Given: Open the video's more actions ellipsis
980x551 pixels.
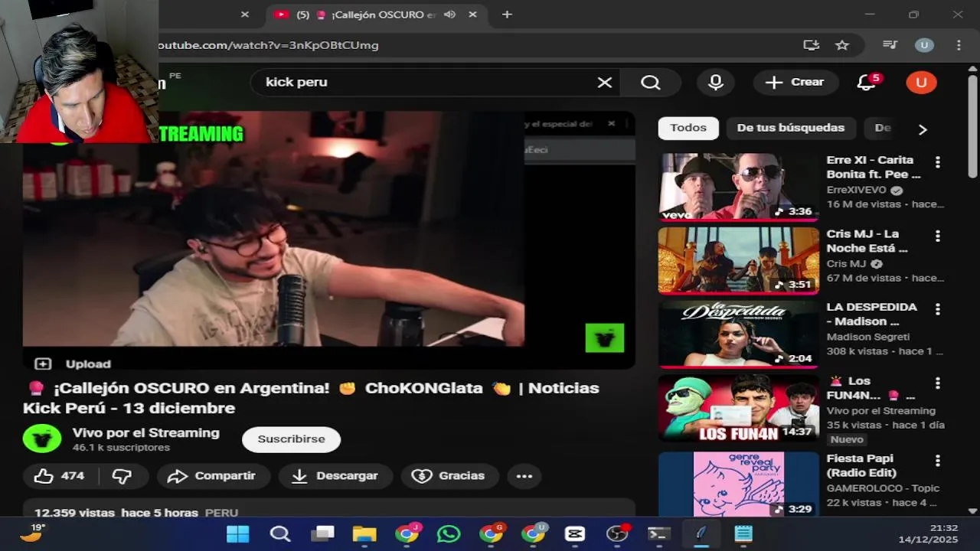Looking at the screenshot, I should click(524, 476).
